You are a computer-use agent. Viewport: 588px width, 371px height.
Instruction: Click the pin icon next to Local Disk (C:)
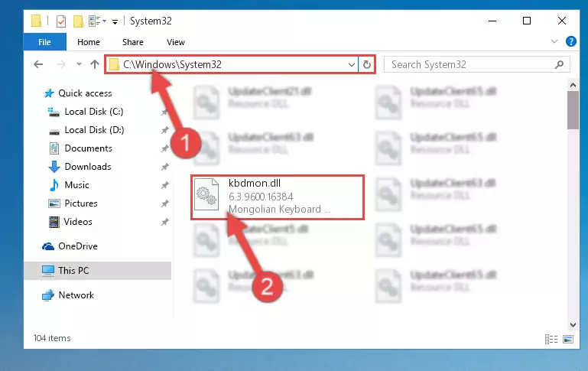pos(164,112)
